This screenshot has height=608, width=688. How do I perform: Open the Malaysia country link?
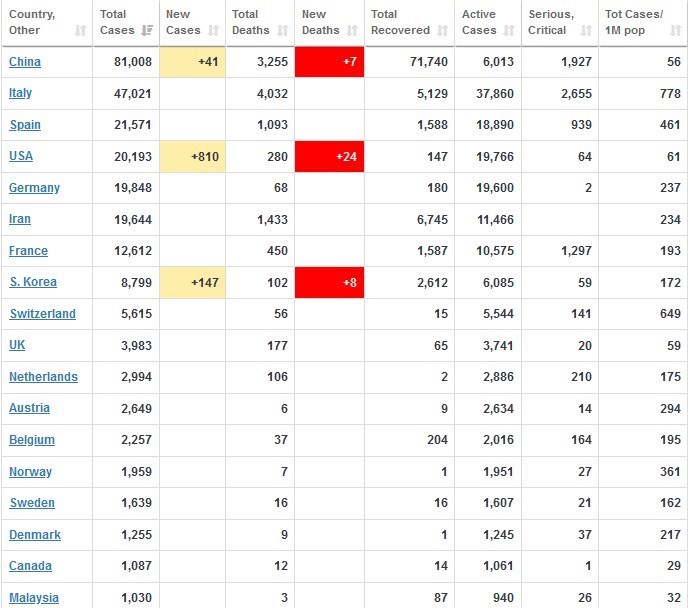(x=34, y=598)
